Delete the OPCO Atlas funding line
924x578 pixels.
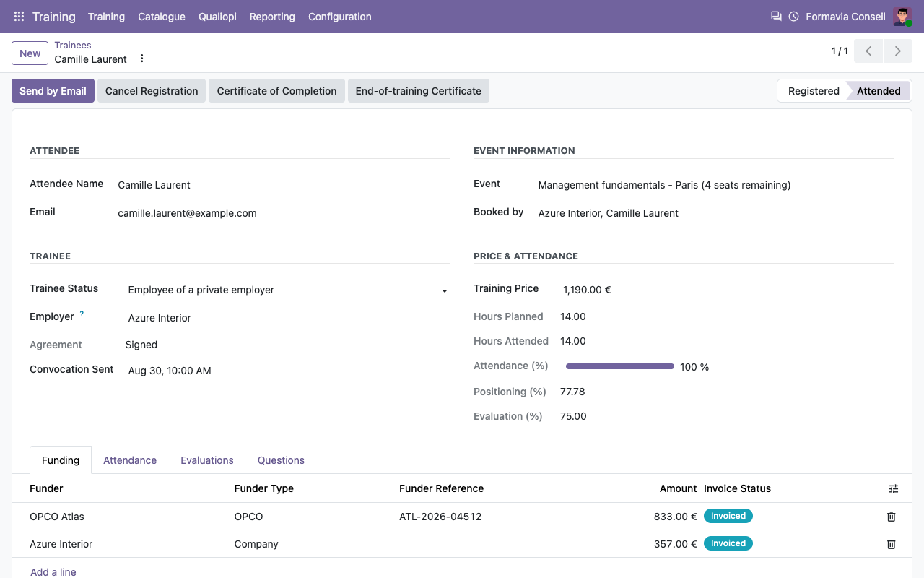[x=891, y=517]
